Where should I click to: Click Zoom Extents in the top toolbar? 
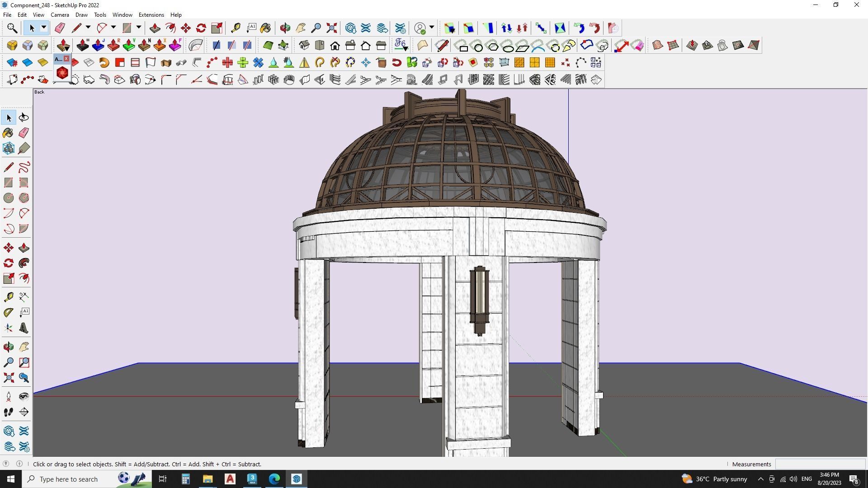(x=331, y=28)
